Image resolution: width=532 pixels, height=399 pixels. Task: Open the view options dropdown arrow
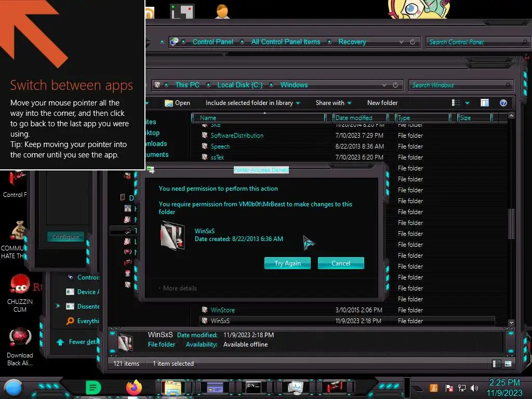tap(467, 103)
